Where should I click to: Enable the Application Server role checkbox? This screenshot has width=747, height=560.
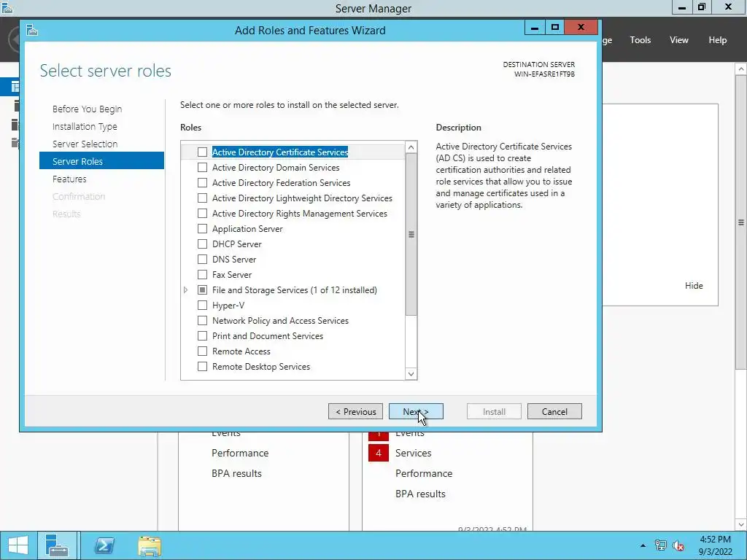[203, 228]
